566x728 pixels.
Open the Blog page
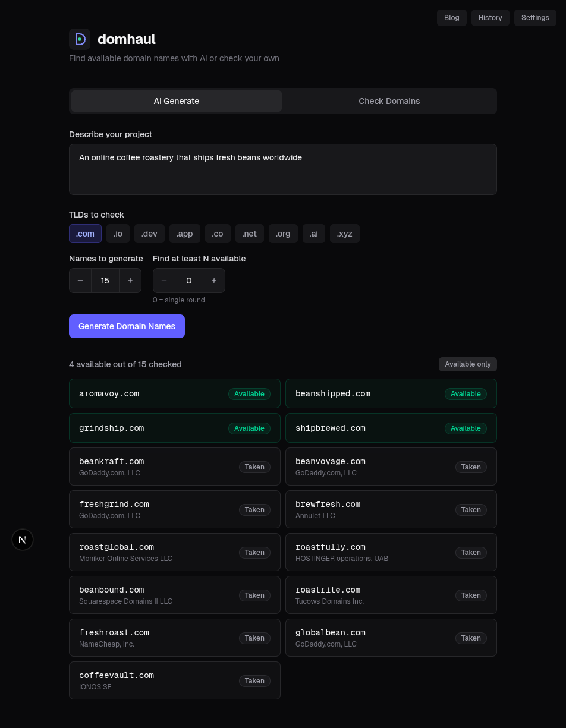(451, 17)
